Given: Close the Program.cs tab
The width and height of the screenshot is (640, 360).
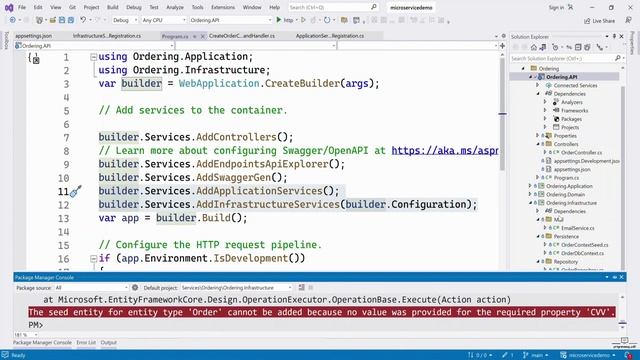Looking at the screenshot, I should (202, 36).
